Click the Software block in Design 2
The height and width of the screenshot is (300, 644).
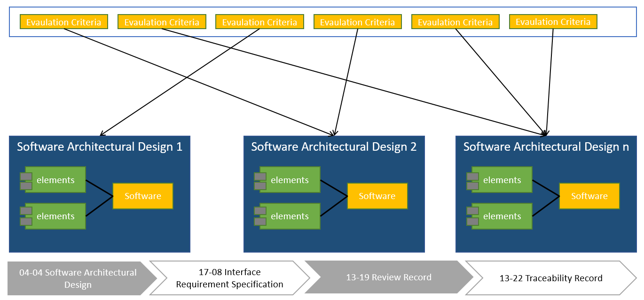coord(377,196)
